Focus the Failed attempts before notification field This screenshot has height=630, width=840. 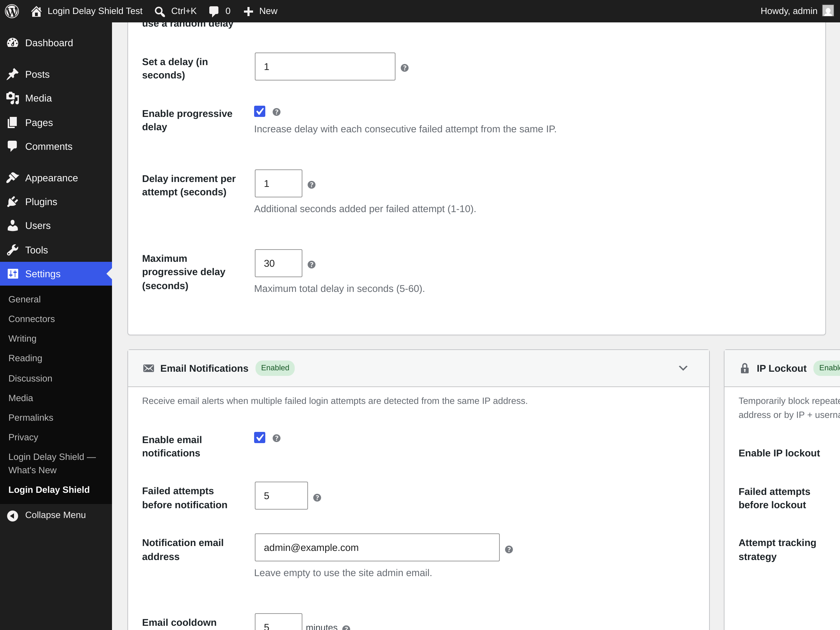(x=281, y=496)
